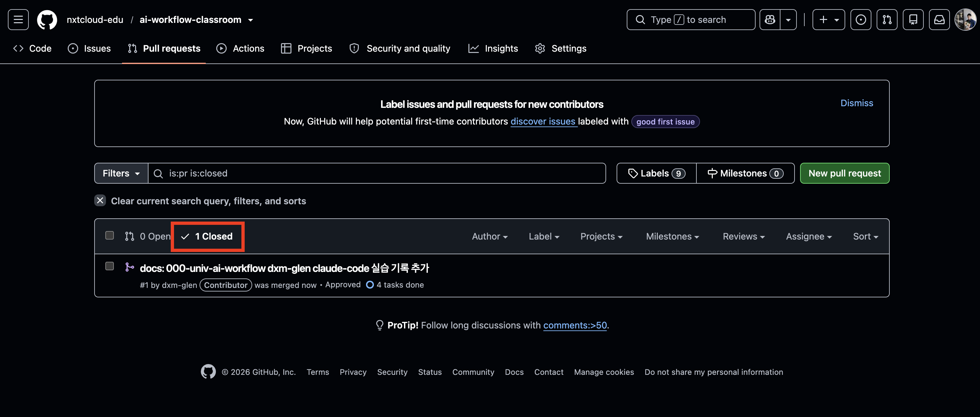Open the Milestones page button
Viewport: 980px width, 417px height.
(745, 173)
